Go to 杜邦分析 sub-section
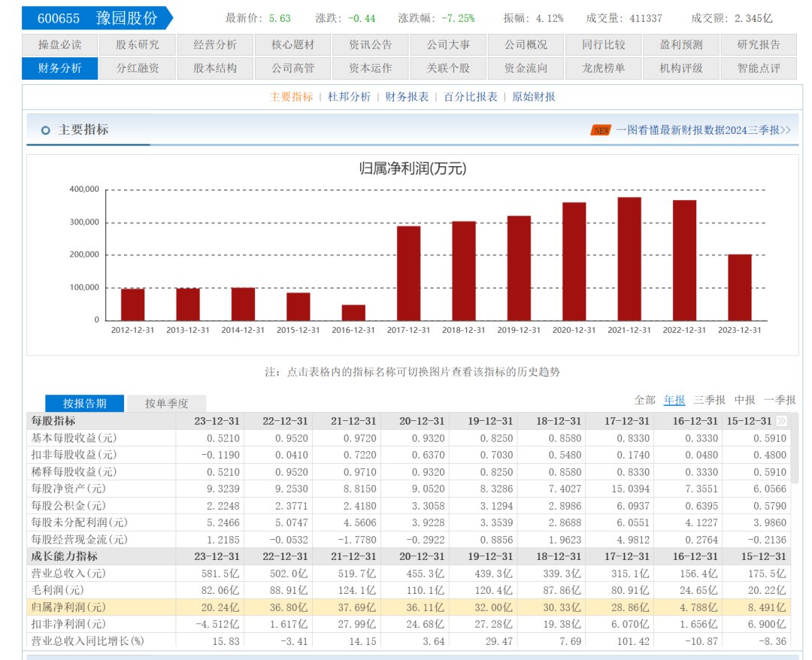This screenshot has height=660, width=812. click(x=349, y=97)
